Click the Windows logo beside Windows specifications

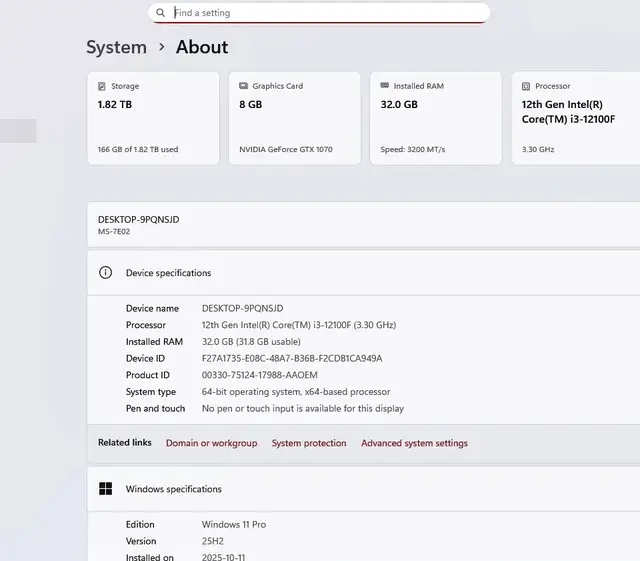point(105,489)
